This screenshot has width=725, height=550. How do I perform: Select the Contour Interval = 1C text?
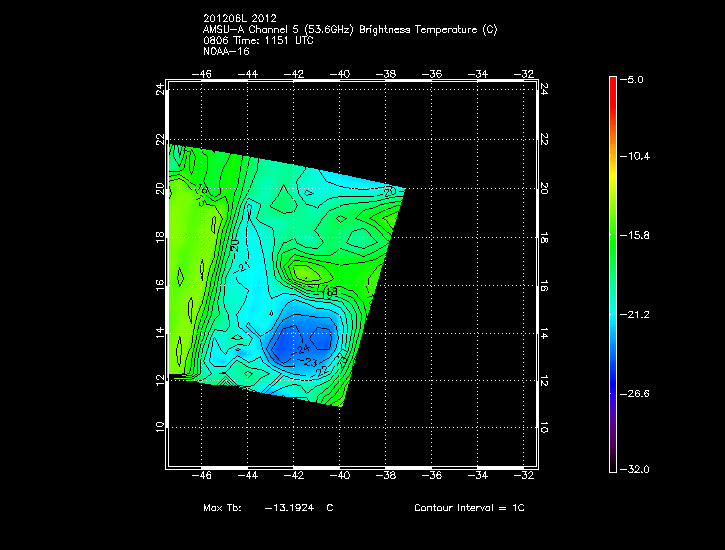click(x=469, y=508)
